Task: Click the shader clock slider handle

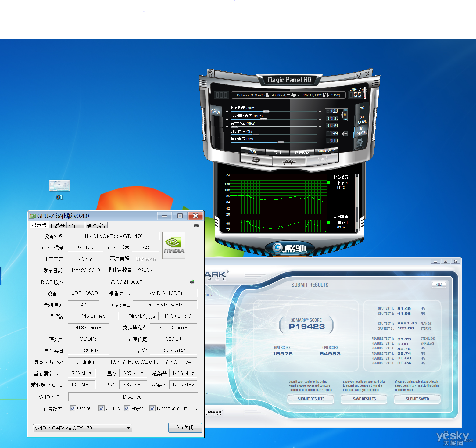Action: [x=263, y=119]
